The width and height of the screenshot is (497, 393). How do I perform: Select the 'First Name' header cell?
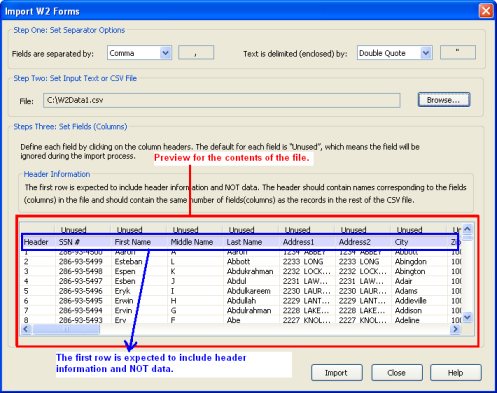point(139,242)
